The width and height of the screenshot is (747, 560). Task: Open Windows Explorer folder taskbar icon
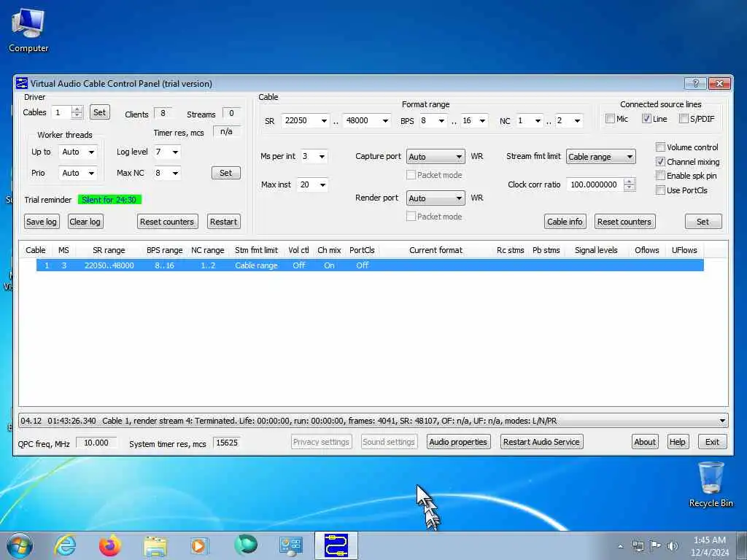tap(155, 546)
